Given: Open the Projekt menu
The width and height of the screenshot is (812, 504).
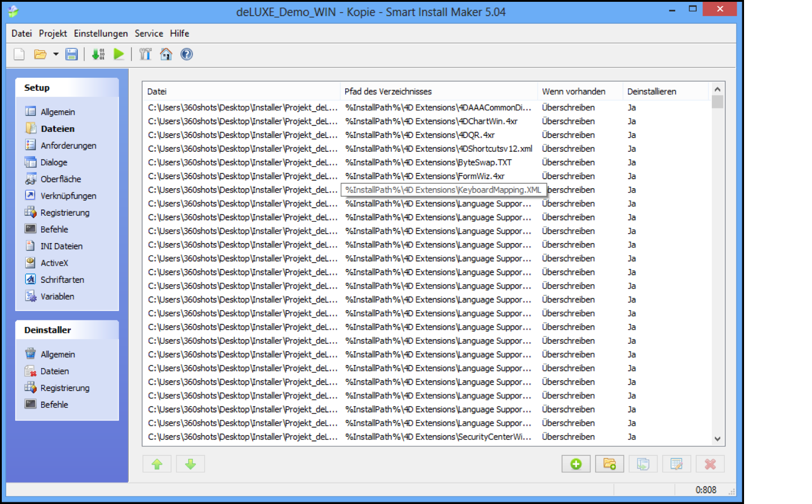Looking at the screenshot, I should coord(53,34).
